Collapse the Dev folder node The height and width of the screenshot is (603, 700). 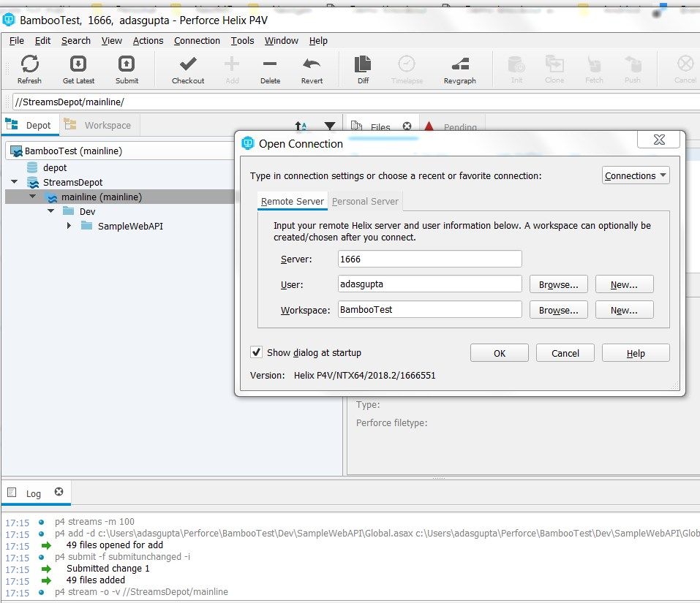pyautogui.click(x=51, y=211)
